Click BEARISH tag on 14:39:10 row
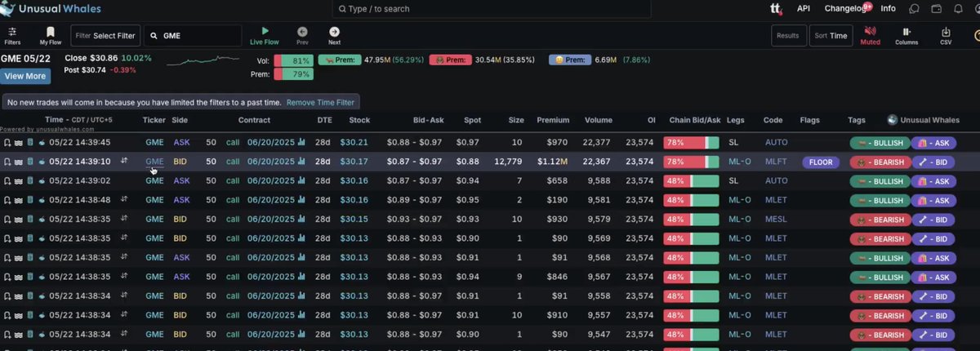The height and width of the screenshot is (351, 980). click(879, 162)
